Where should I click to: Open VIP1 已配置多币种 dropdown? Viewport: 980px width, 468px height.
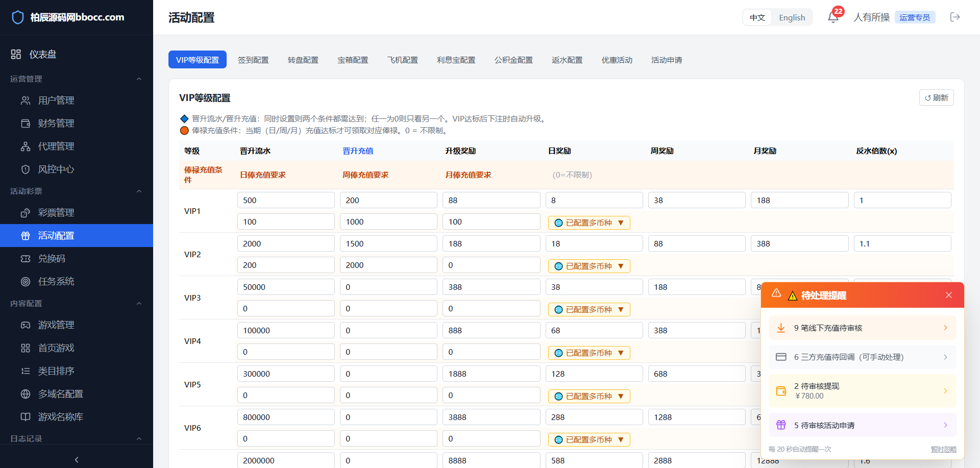click(x=589, y=223)
